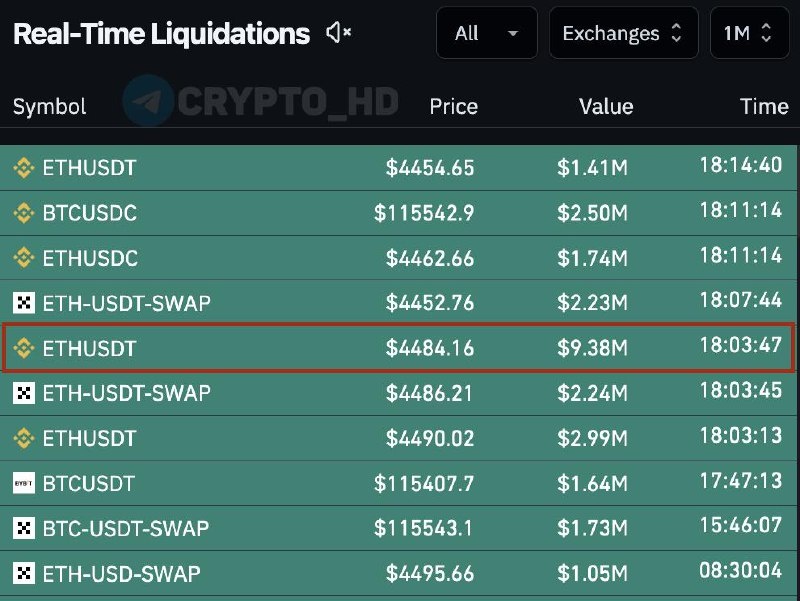Click the OKX icon beside ETH-USDT-SWAP at $4452.76

(23, 303)
